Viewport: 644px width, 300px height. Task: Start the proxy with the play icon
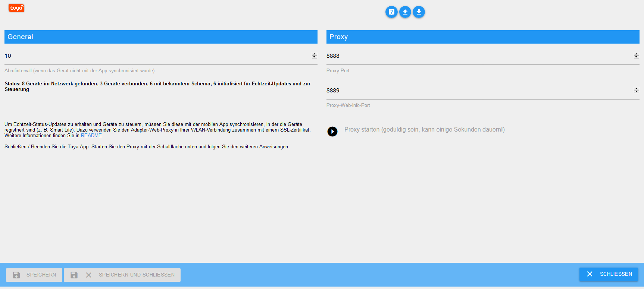(332, 132)
